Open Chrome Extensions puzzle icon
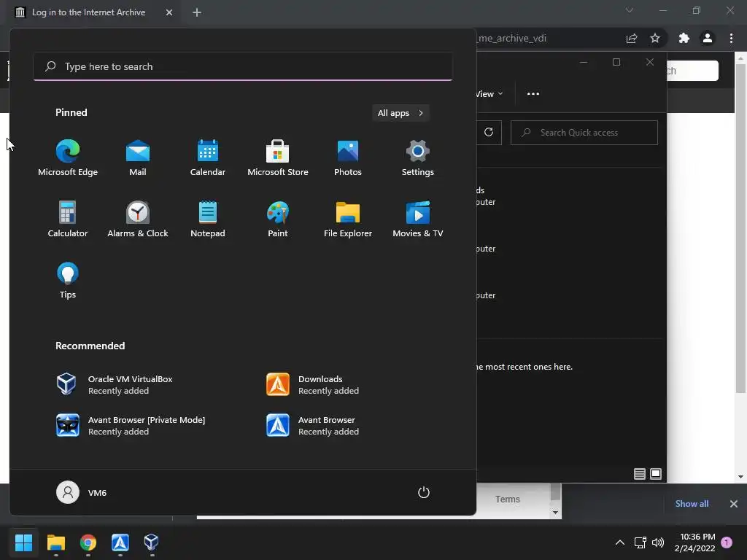 tap(684, 38)
